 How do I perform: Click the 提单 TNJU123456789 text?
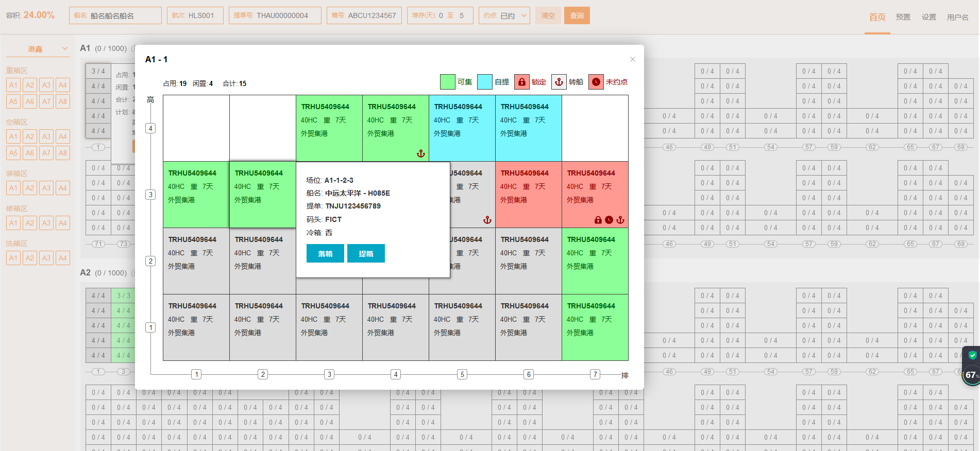343,206
